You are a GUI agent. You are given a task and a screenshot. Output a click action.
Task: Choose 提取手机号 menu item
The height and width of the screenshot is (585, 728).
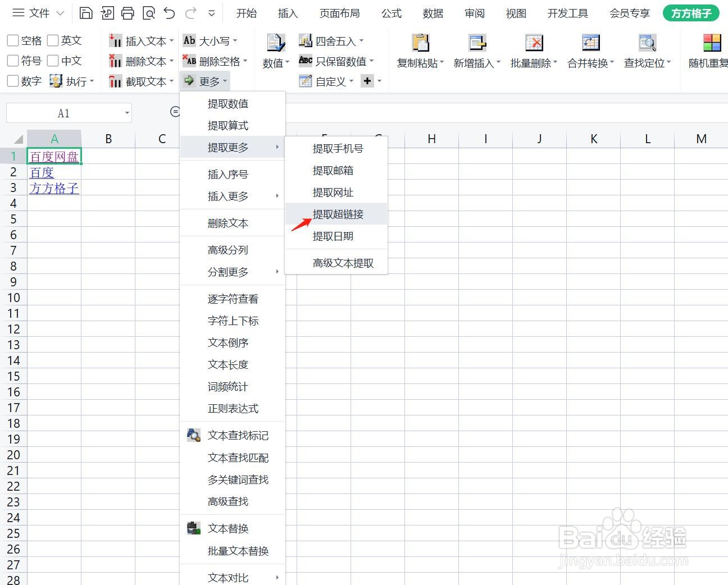[x=336, y=148]
